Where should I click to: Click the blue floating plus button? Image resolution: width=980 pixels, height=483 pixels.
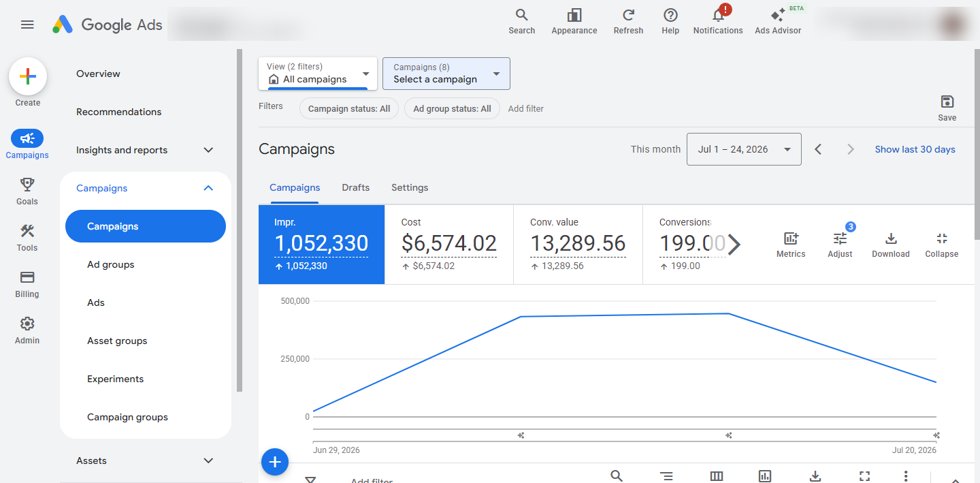click(x=275, y=463)
